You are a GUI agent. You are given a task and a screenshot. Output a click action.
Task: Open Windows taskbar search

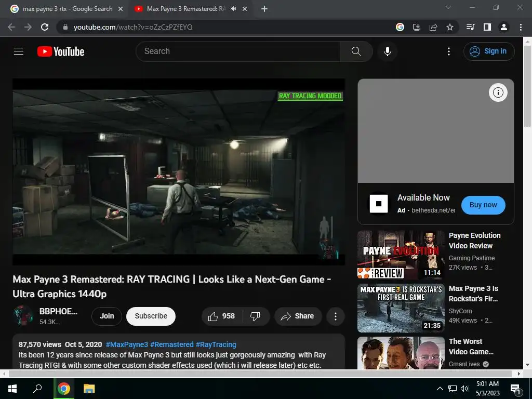37,389
